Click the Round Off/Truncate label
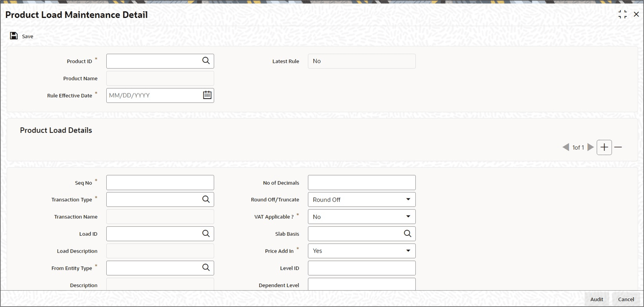 (x=275, y=200)
